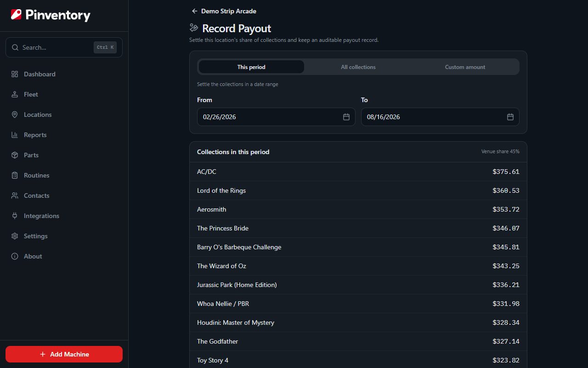The width and height of the screenshot is (588, 368).
Task: Click the $343.25 amount
Action: click(506, 266)
